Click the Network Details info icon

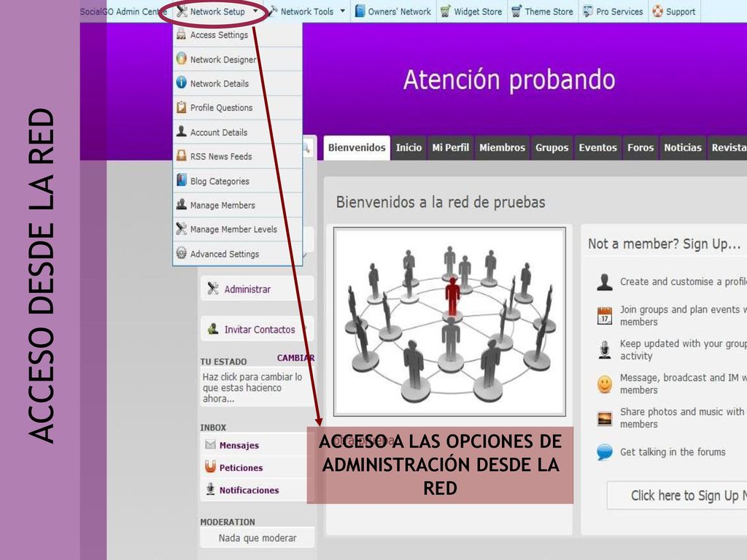tap(181, 82)
